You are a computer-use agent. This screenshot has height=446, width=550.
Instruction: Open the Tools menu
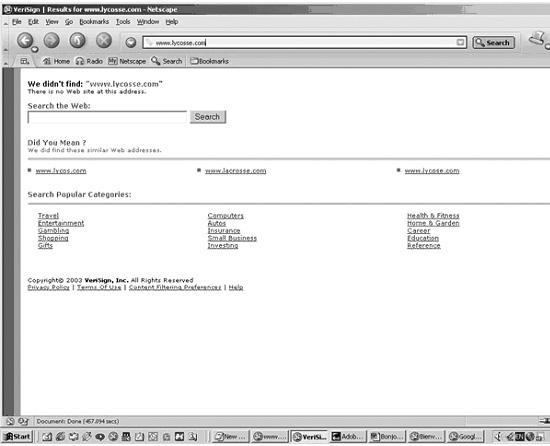123,22
